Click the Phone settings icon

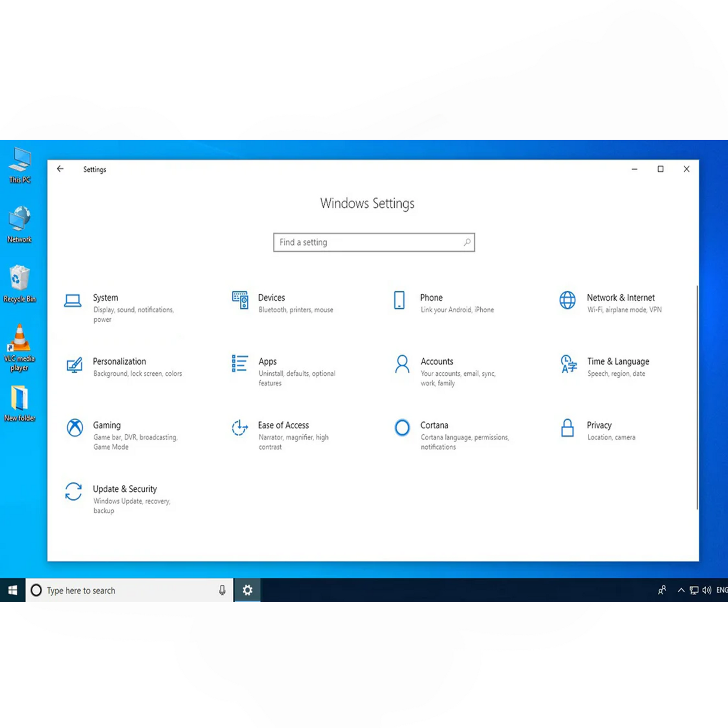(399, 300)
